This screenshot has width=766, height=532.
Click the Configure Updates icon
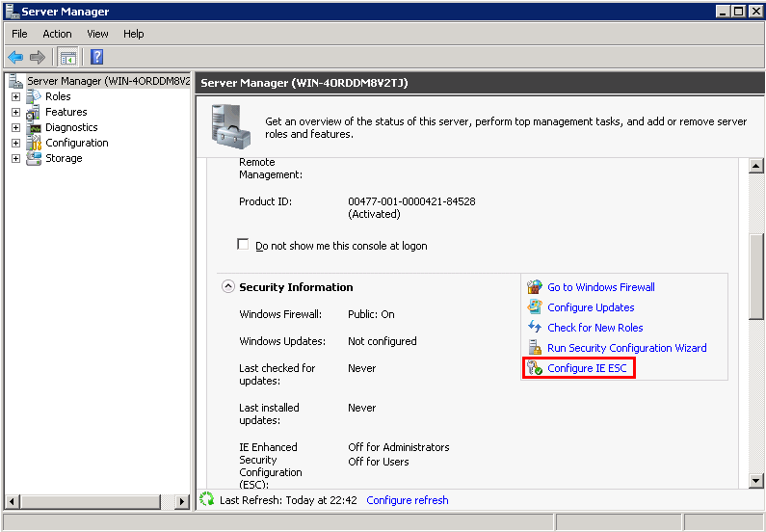coord(535,307)
